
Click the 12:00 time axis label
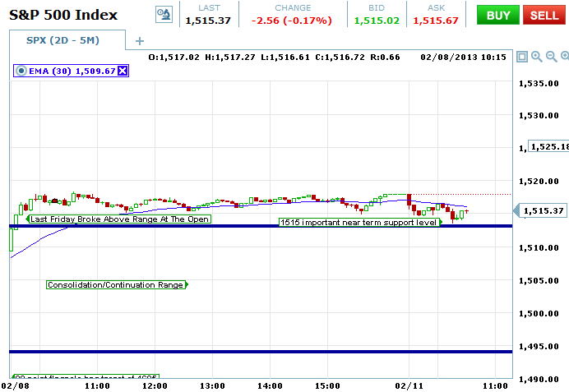pyautogui.click(x=155, y=385)
